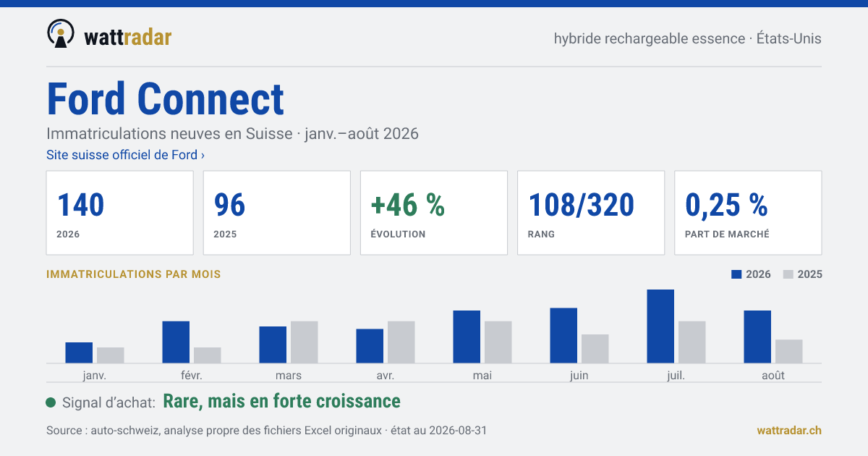Click the févr. axis label
The height and width of the screenshot is (456, 868).
[x=192, y=376]
